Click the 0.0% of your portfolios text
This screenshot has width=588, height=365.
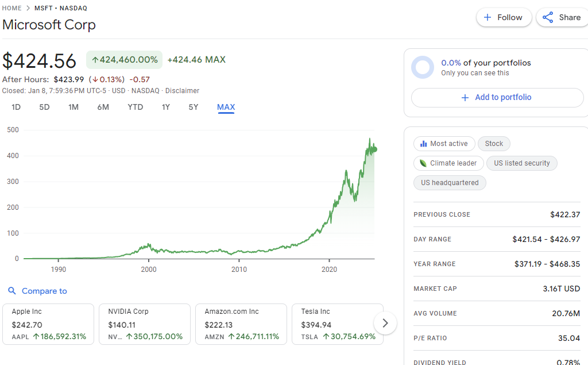point(486,63)
